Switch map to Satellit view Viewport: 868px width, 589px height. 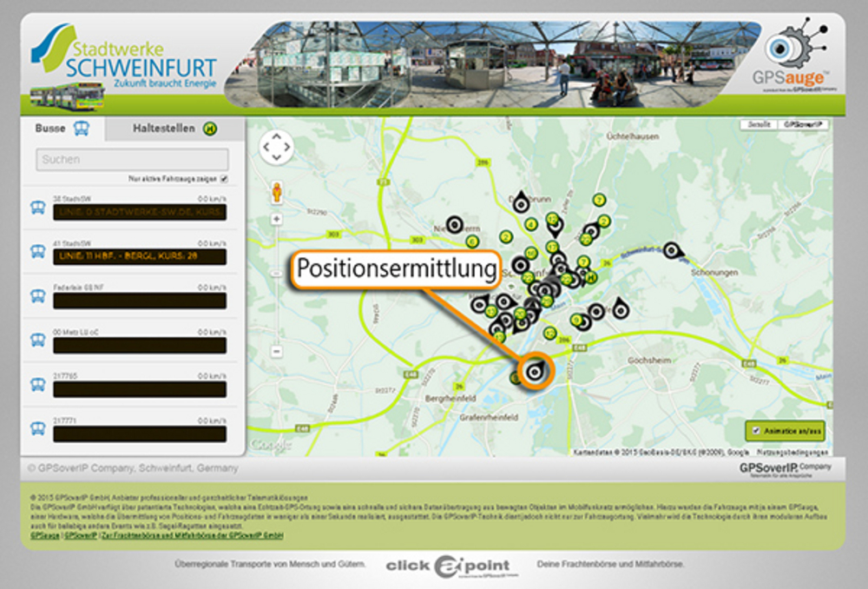759,125
